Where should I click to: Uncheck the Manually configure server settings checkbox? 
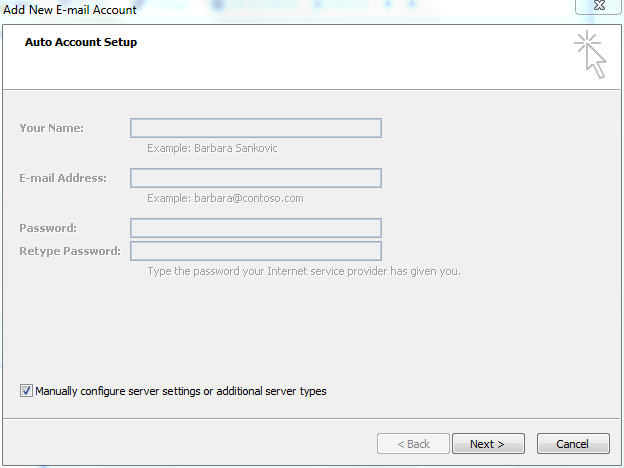tap(26, 391)
